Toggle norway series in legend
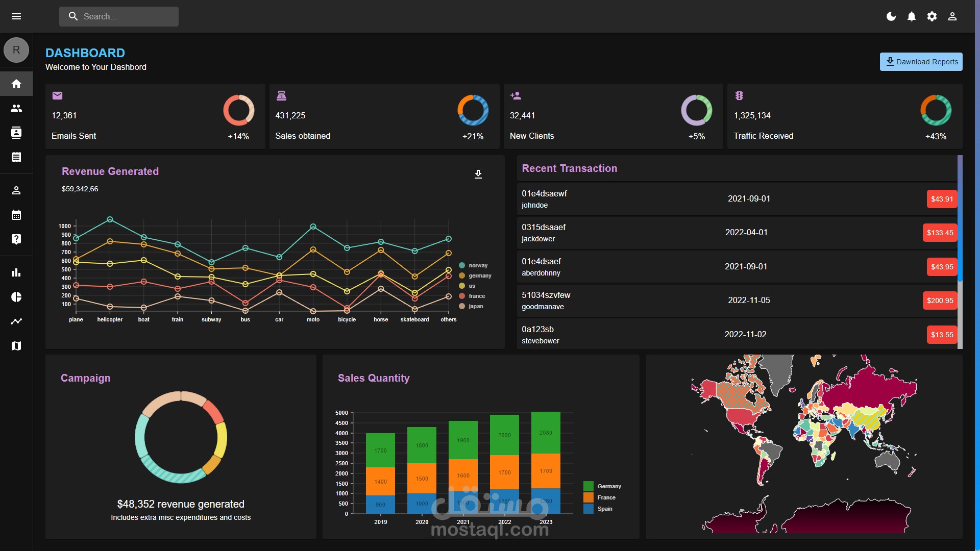This screenshot has width=980, height=551. point(473,265)
